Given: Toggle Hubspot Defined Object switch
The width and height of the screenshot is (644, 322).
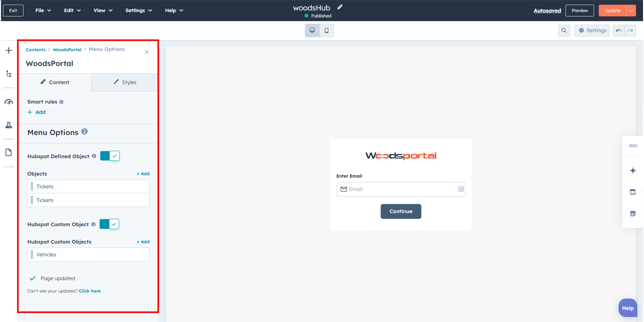Looking at the screenshot, I should tap(110, 156).
